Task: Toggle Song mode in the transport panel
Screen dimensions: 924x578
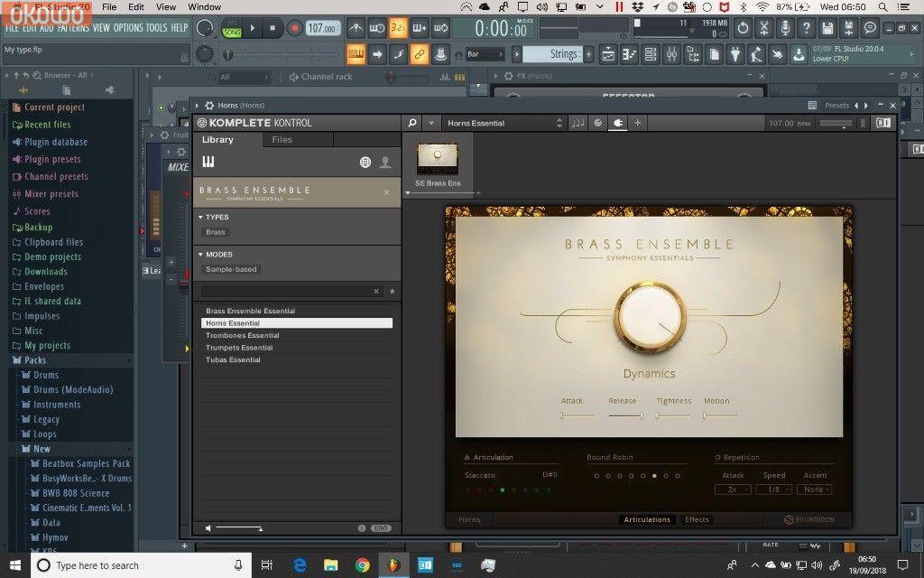Action: 232,32
